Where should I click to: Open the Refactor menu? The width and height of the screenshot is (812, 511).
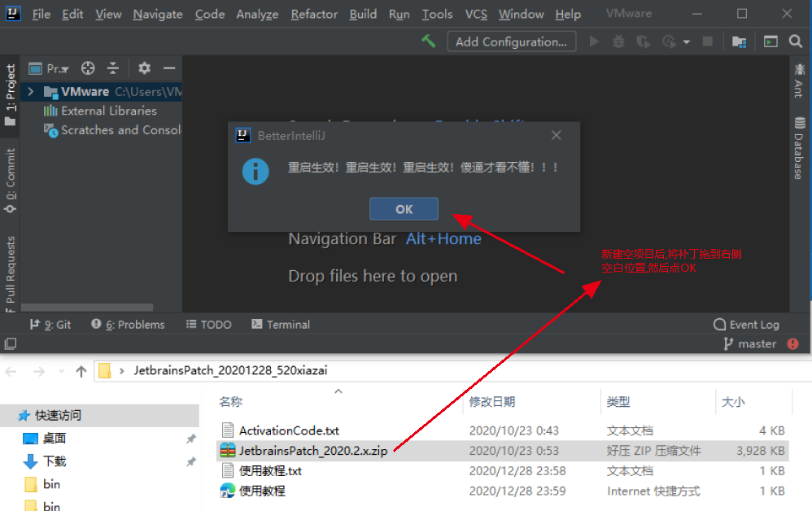point(314,14)
